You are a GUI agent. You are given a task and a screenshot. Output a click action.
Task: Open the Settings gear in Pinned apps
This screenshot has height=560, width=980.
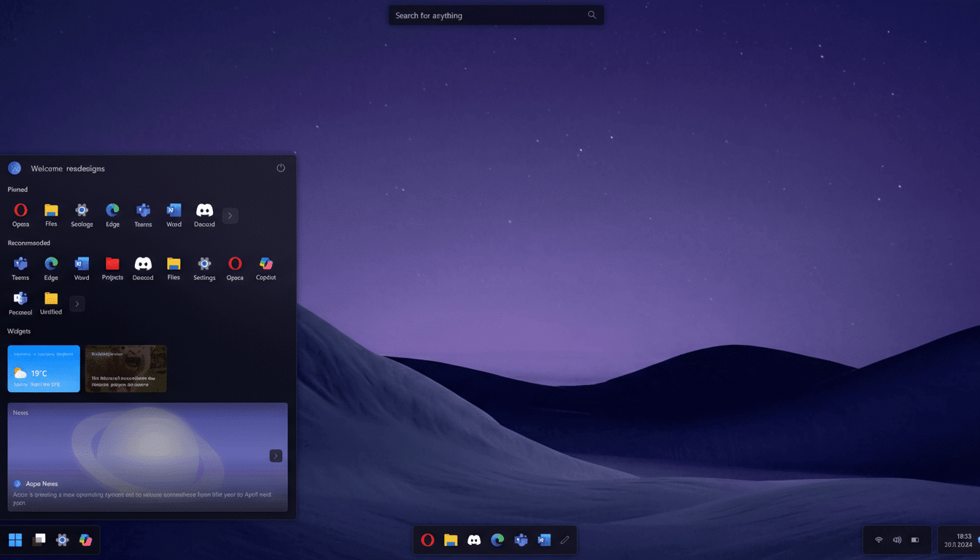[82, 211]
